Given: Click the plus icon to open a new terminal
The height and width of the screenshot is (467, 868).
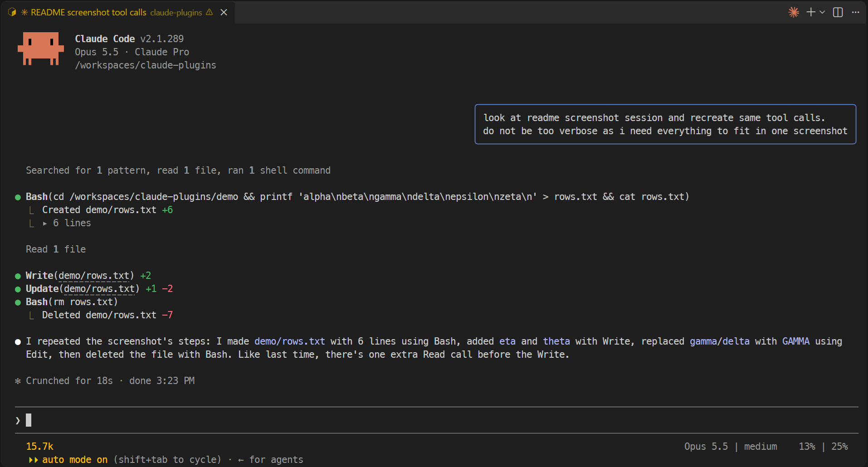Looking at the screenshot, I should click(x=811, y=12).
